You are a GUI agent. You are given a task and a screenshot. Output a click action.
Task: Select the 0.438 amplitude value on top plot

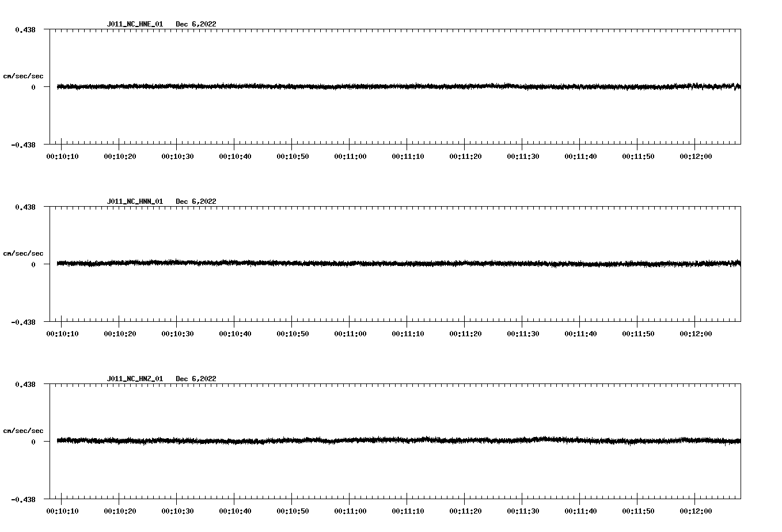click(26, 29)
